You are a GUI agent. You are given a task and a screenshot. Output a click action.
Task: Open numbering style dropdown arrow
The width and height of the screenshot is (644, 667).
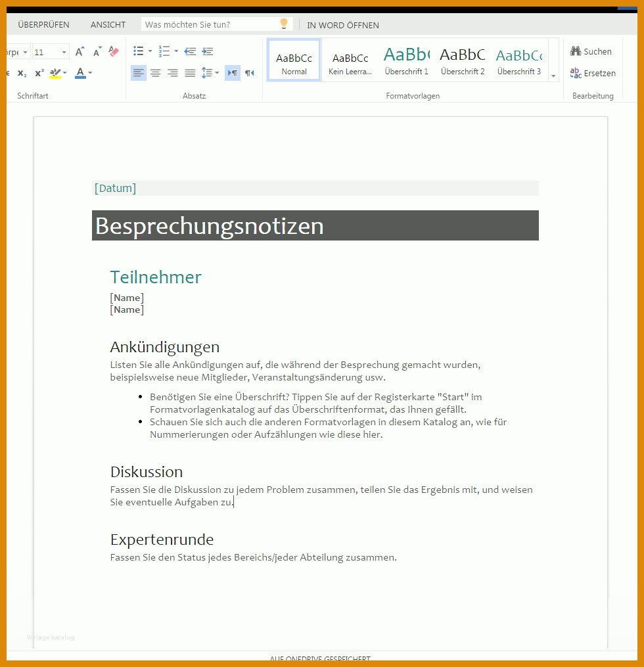click(x=176, y=51)
